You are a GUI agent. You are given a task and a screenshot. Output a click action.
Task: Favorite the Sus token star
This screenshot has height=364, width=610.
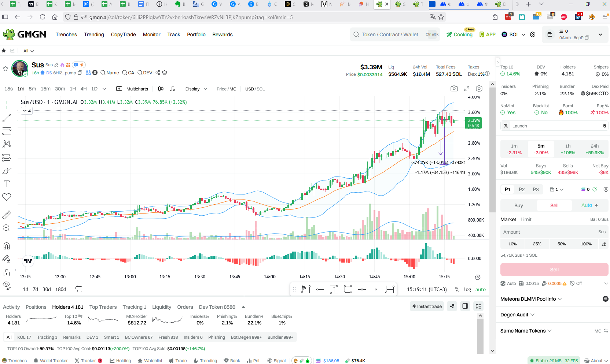5,68
